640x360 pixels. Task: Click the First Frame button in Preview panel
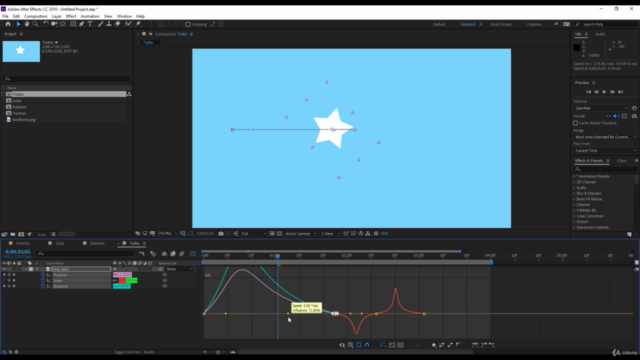(x=588, y=92)
